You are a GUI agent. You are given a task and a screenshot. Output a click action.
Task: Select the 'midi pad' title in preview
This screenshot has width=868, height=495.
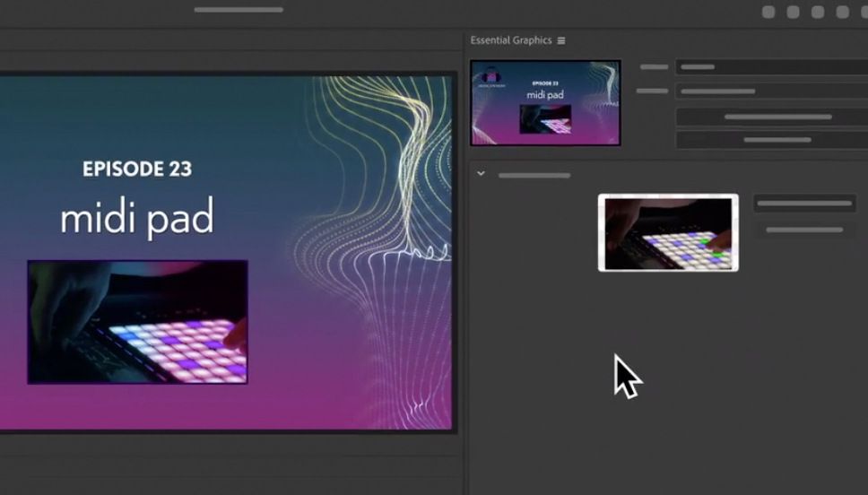[x=137, y=218]
